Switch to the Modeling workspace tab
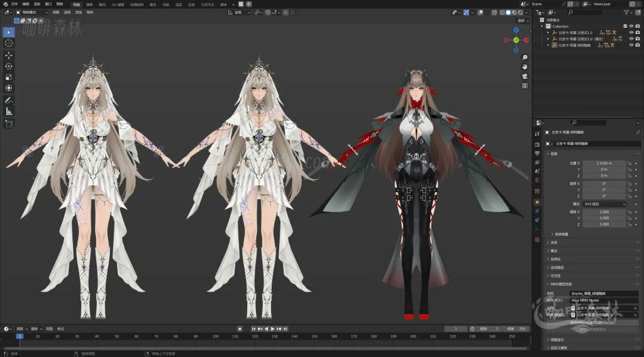644x357 pixels. (89, 4)
